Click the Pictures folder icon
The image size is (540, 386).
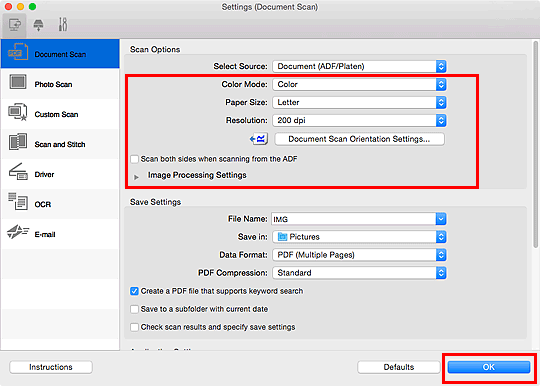(x=282, y=237)
